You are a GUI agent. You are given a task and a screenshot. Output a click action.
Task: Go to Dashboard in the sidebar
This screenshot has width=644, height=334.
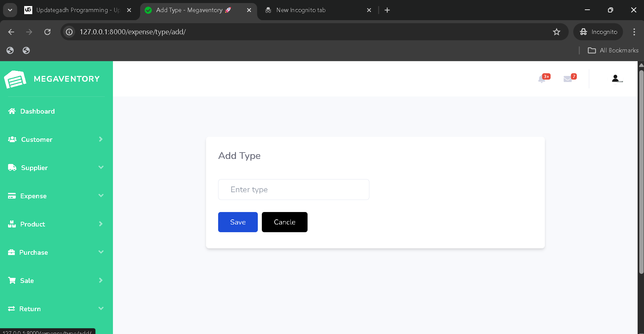[37, 111]
